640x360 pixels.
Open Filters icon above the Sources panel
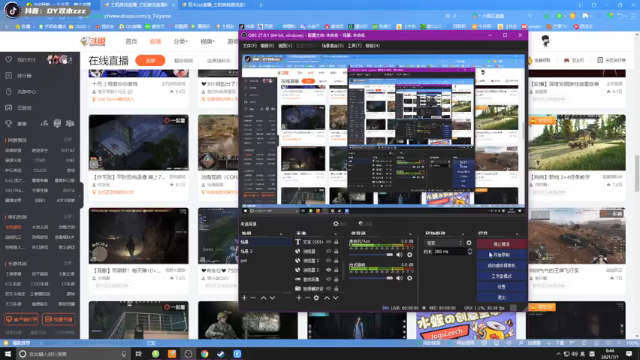(361, 224)
